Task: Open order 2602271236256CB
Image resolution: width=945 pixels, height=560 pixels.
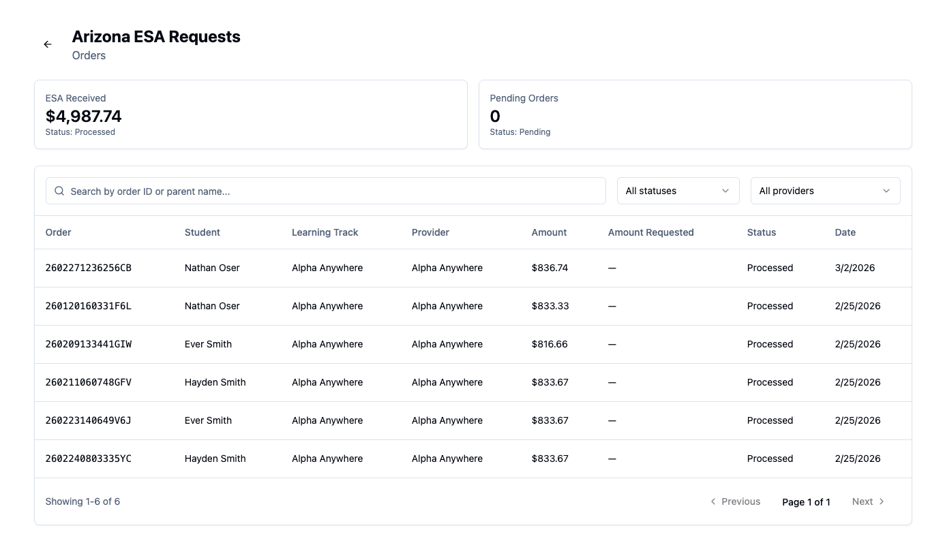Action: tap(89, 268)
